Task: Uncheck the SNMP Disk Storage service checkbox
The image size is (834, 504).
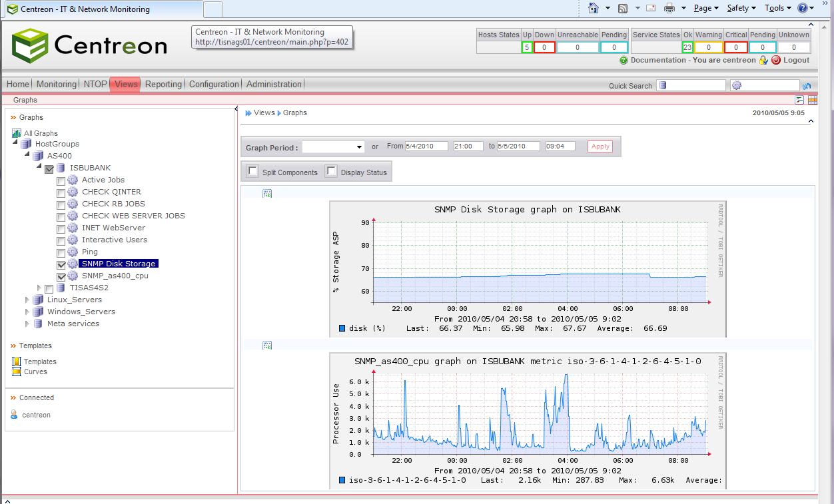Action: click(61, 264)
